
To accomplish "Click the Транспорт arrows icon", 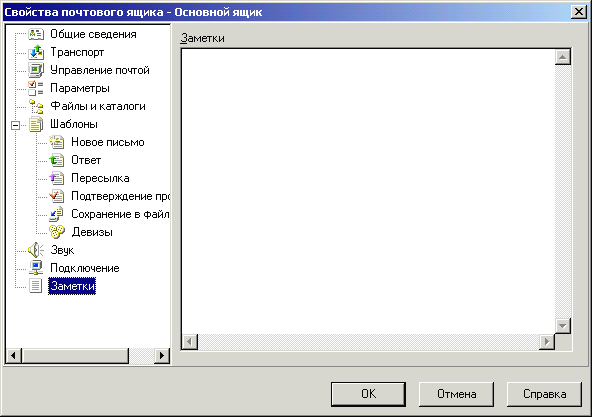I will click(x=36, y=52).
